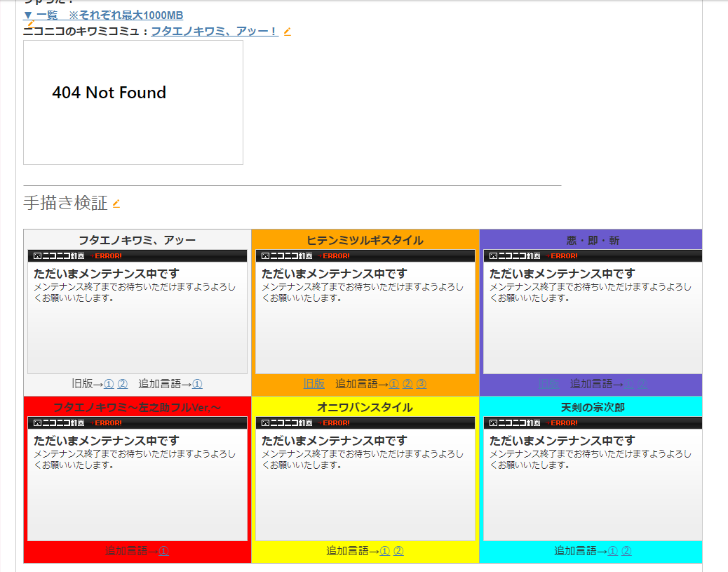Expand the ▼ 一覧 ※それぞれ最大1000MB list

(103, 15)
